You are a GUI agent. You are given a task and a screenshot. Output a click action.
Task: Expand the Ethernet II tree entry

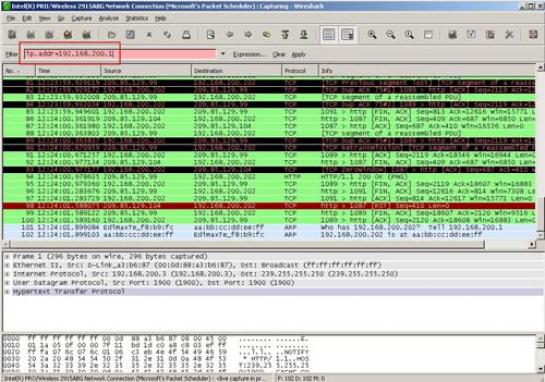pos(7,265)
